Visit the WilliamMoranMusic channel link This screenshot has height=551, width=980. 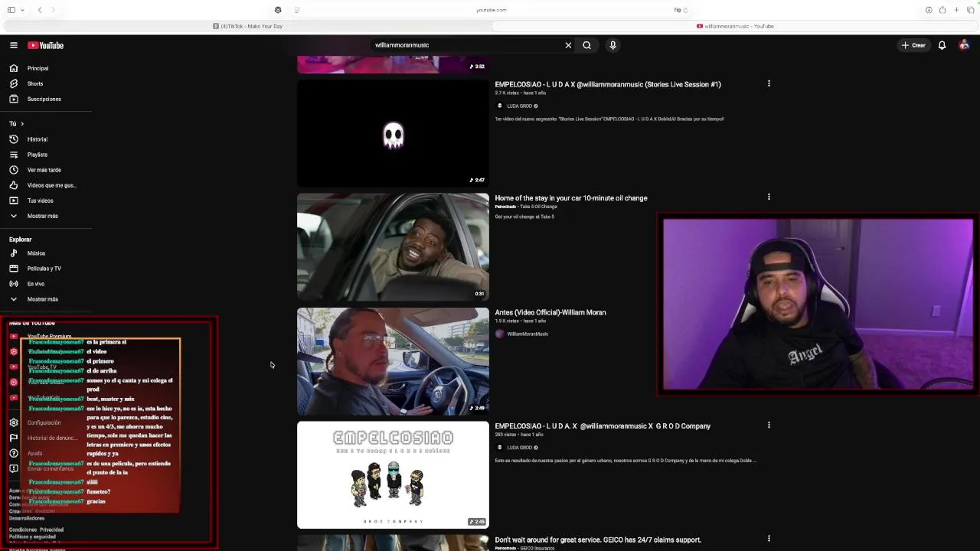click(x=528, y=334)
